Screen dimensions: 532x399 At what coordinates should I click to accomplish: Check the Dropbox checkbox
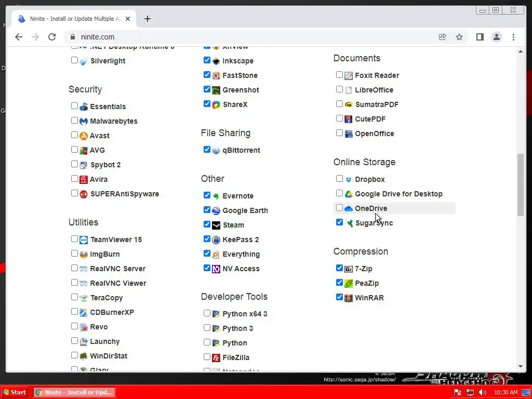[x=339, y=179]
